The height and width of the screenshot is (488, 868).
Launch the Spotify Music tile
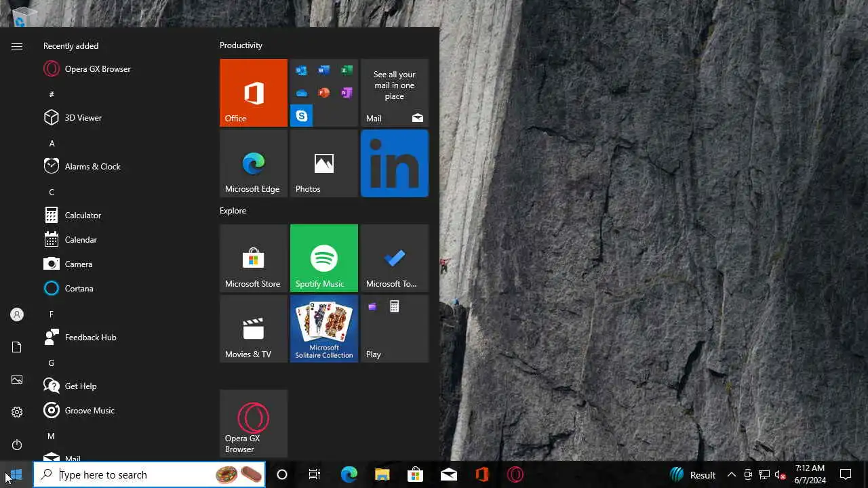pos(324,258)
